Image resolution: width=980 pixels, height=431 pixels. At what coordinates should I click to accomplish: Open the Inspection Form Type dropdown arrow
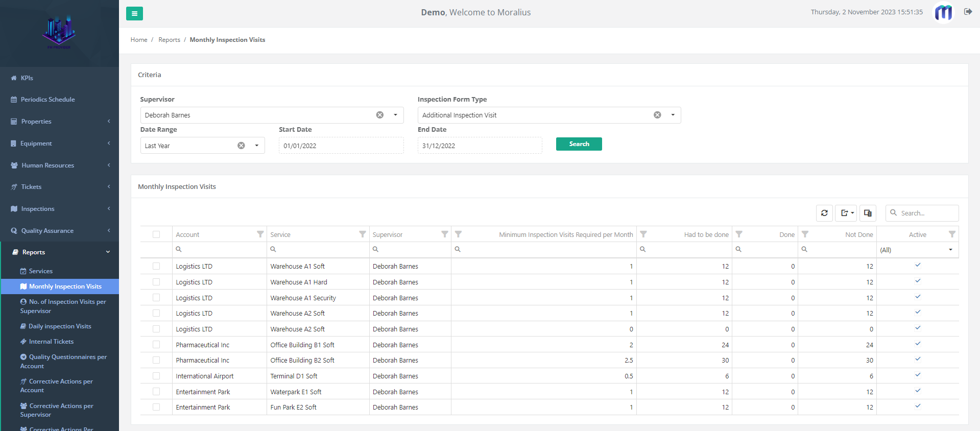673,115
